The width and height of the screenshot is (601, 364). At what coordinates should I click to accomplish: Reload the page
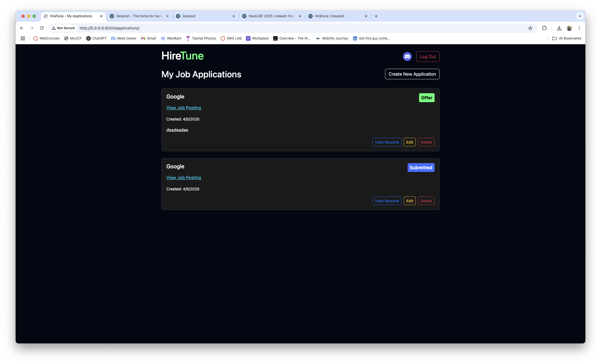tap(42, 28)
